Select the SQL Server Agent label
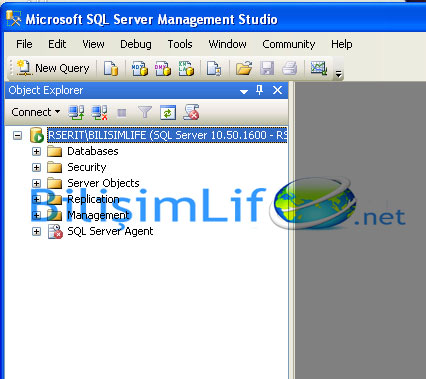The image size is (426, 379). (110, 231)
